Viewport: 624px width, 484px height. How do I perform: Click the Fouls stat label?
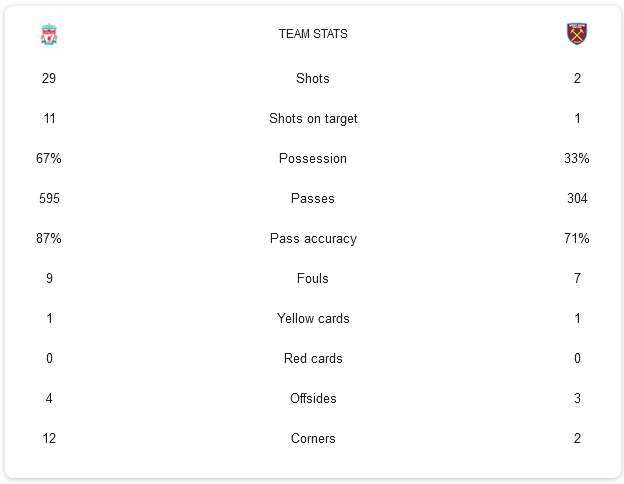313,278
